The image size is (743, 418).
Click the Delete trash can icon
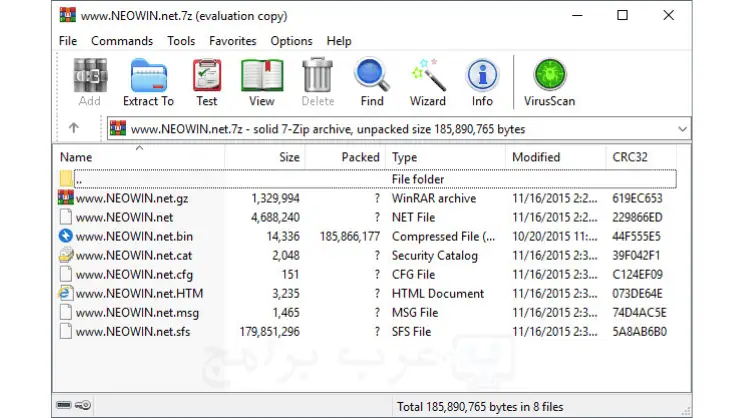pyautogui.click(x=317, y=74)
